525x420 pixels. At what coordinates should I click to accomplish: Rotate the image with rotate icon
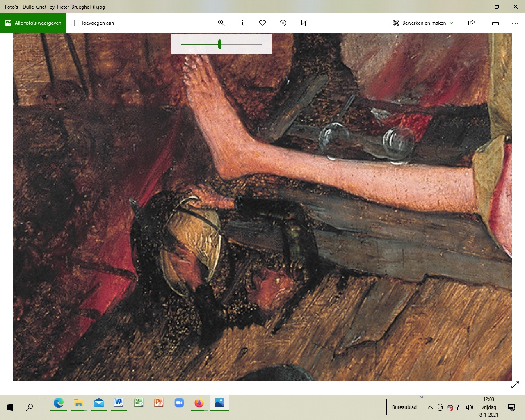283,23
